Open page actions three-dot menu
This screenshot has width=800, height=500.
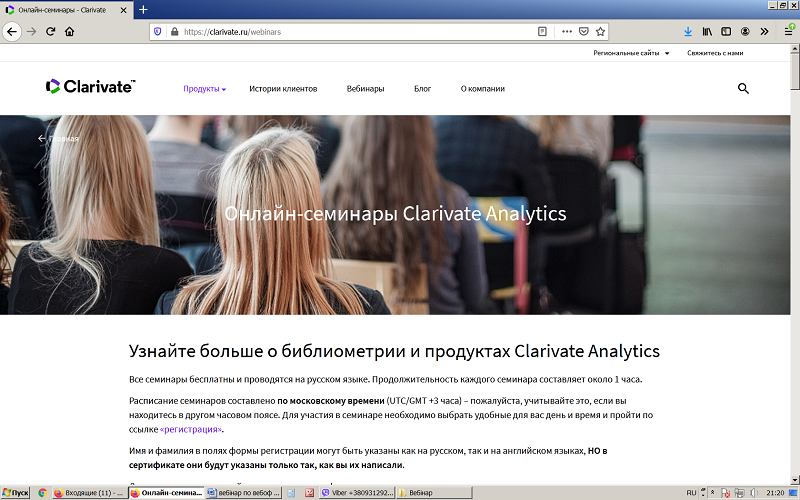[567, 31]
